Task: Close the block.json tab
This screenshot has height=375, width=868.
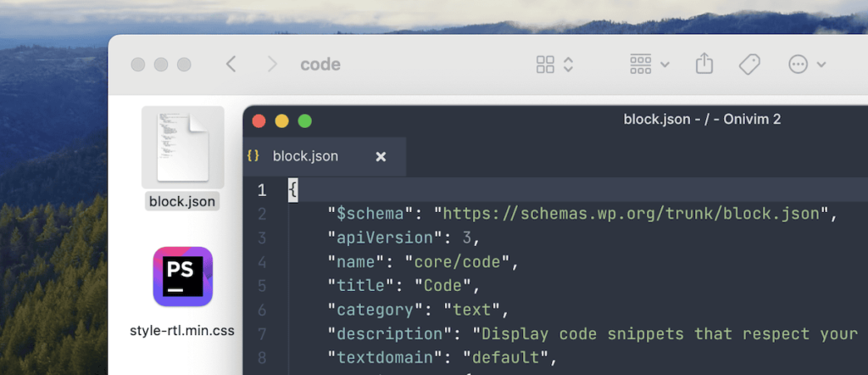Action: 381,156
